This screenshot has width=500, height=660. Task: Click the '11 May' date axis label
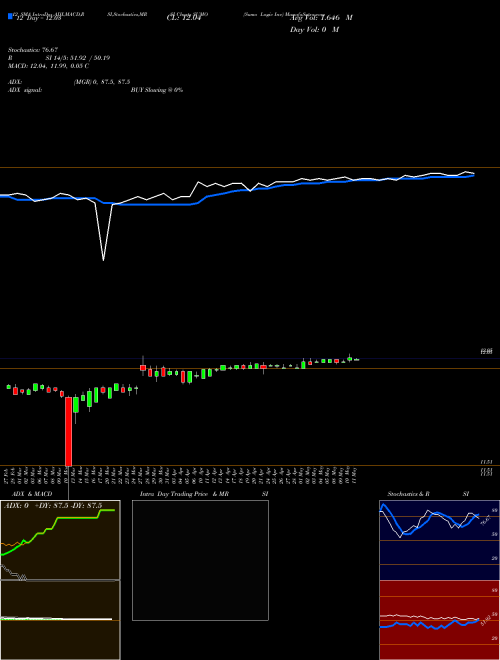(354, 475)
